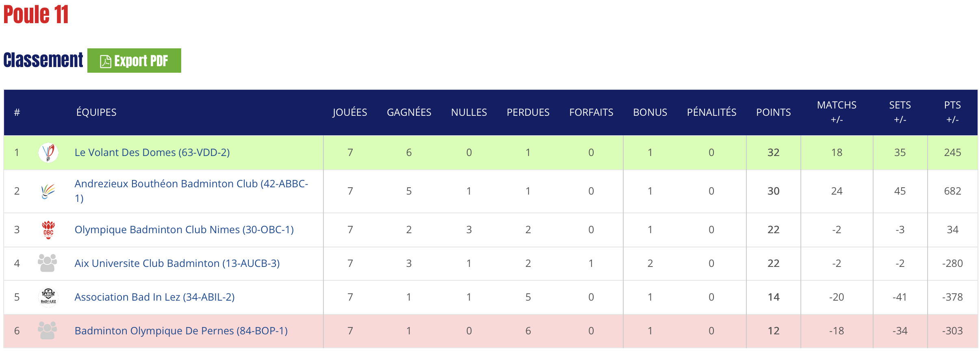Open Badminton Olympique De Pernes (84-BOP-1) link
This screenshot has width=980, height=351.
click(181, 331)
